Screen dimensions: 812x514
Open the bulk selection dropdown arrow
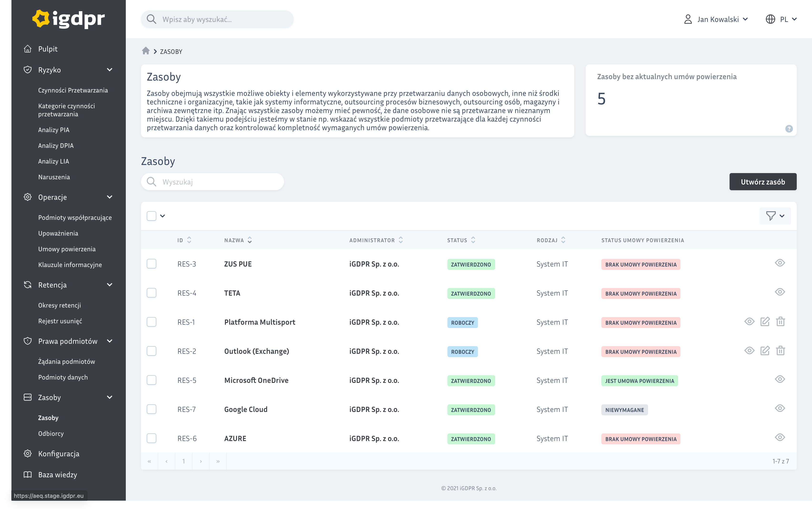[162, 216]
